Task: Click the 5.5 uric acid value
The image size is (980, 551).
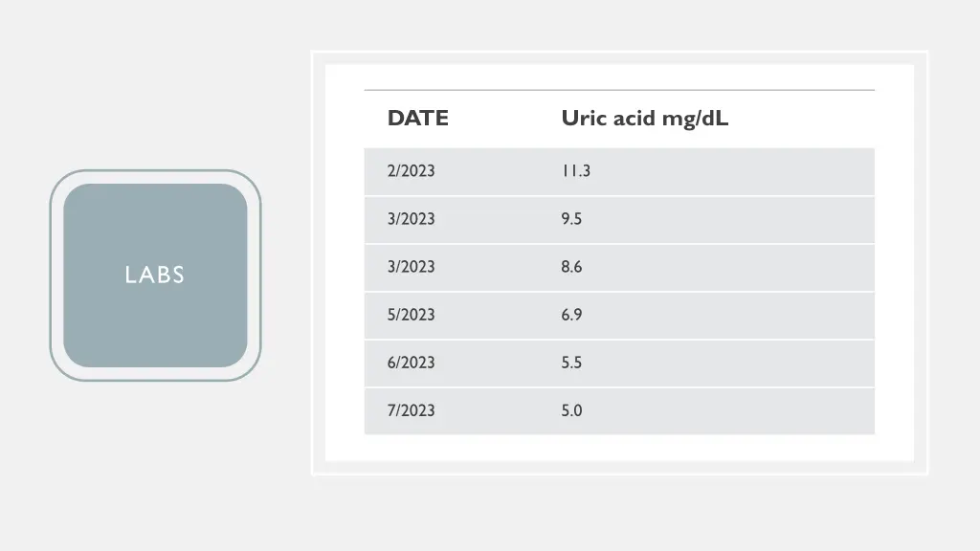Action: coord(571,363)
